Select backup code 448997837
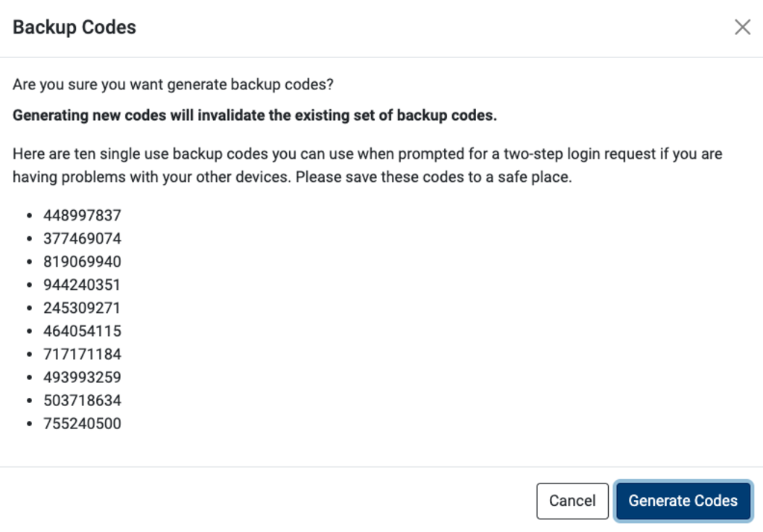Screen dimensions: 763x532 (82, 215)
